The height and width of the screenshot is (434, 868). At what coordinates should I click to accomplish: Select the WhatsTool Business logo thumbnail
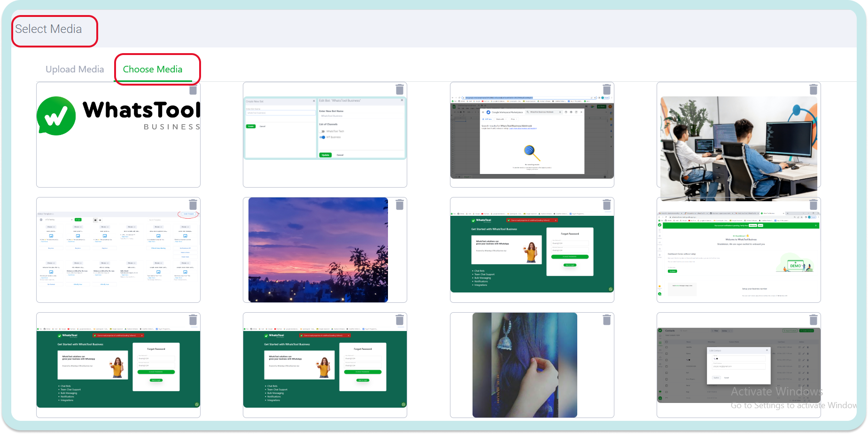coord(118,117)
